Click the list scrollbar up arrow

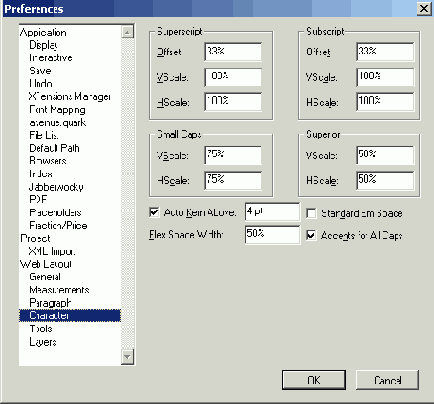tap(127, 32)
